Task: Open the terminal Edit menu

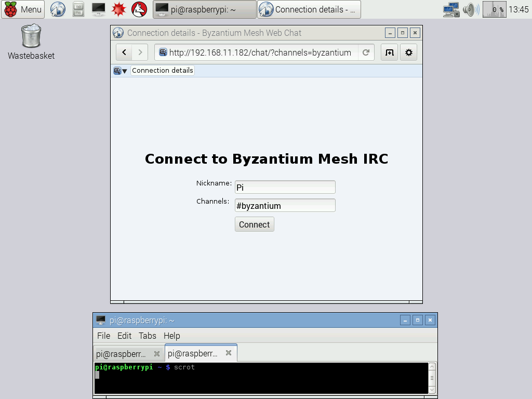Action: [125, 336]
